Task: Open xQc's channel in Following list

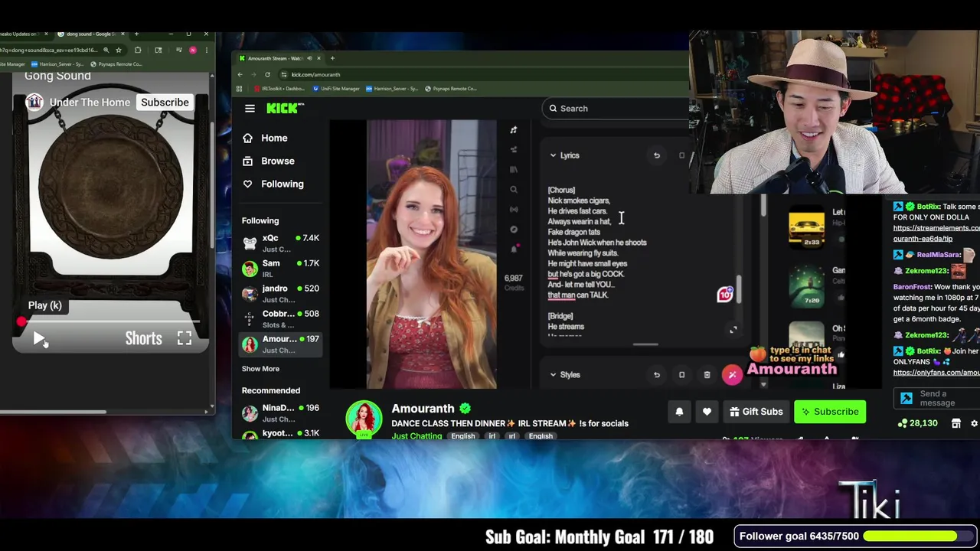Action: (x=280, y=243)
